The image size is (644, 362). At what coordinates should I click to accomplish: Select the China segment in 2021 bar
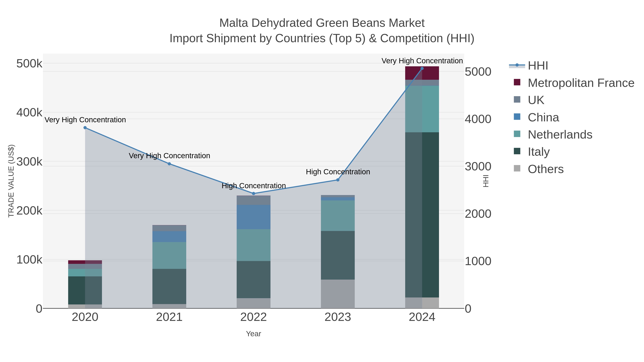[169, 237]
